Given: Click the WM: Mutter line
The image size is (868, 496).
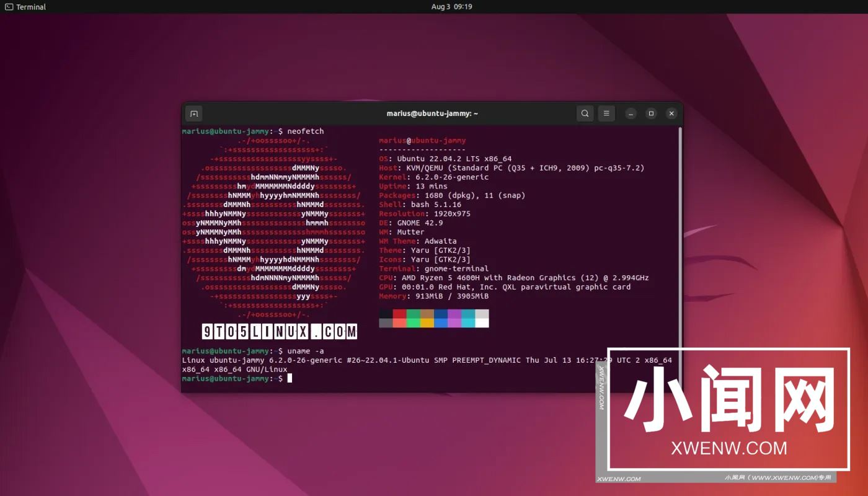Looking at the screenshot, I should tap(402, 232).
